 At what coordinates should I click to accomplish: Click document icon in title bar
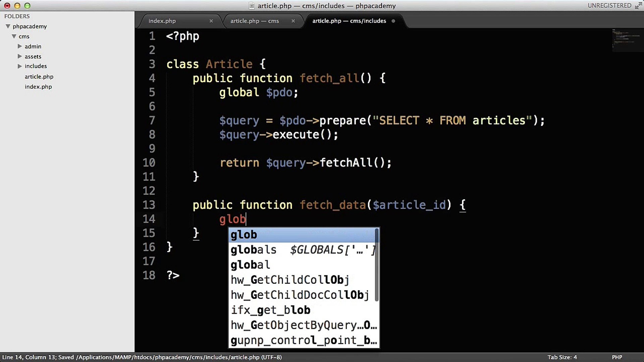pos(252,6)
